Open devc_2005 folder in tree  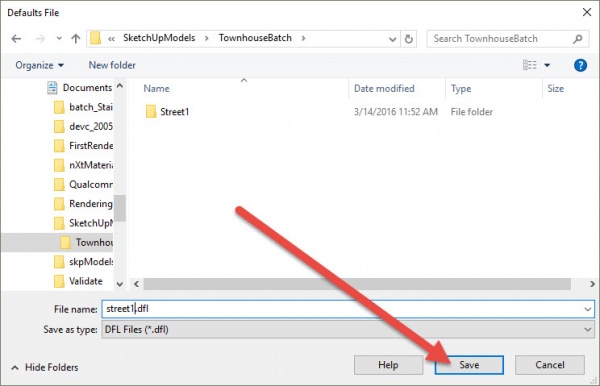(83, 126)
